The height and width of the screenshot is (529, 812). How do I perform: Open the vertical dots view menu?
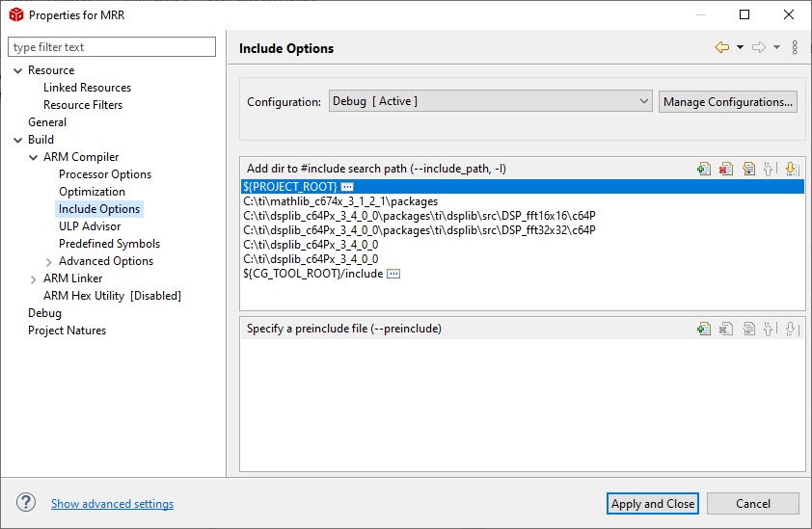coord(795,47)
